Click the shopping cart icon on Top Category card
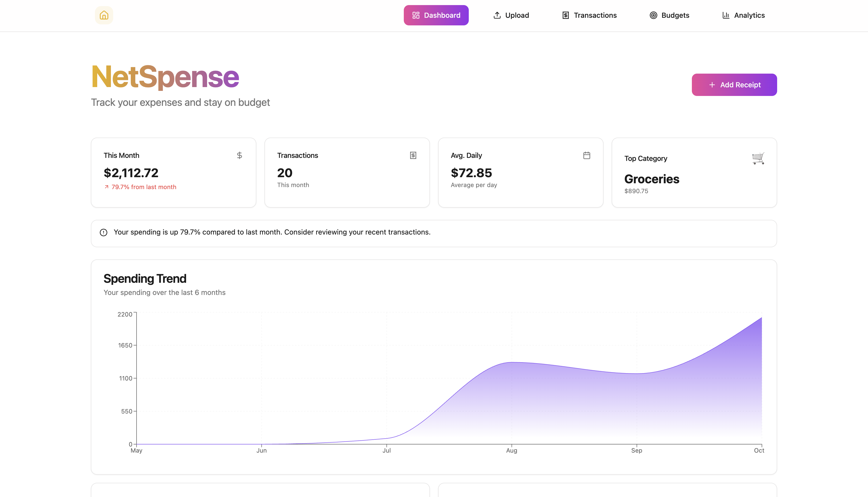 point(759,158)
